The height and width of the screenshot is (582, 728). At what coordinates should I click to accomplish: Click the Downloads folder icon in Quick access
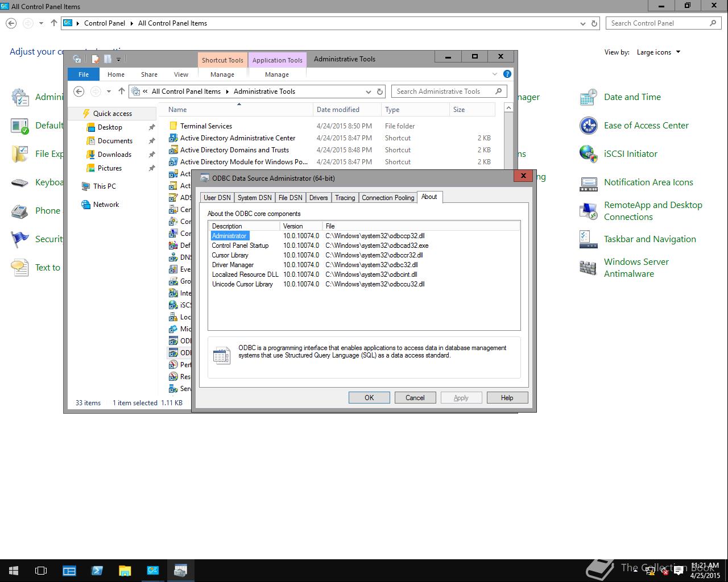tap(90, 155)
